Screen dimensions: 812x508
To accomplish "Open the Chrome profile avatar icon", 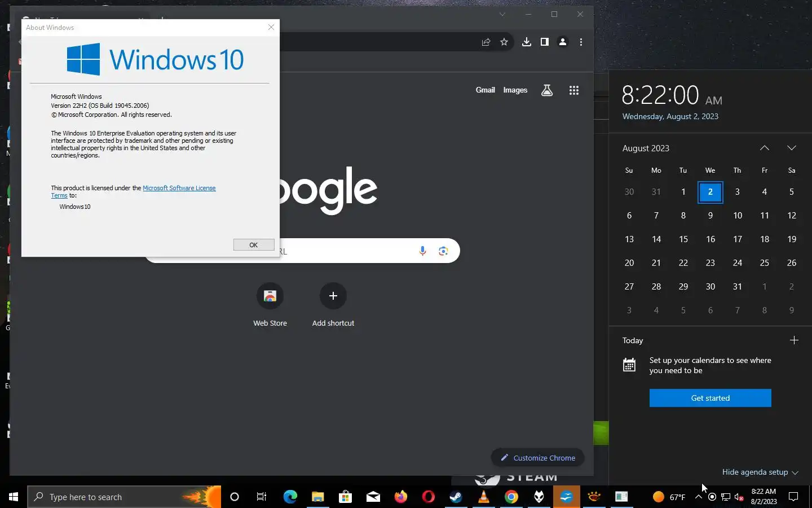I will [563, 42].
